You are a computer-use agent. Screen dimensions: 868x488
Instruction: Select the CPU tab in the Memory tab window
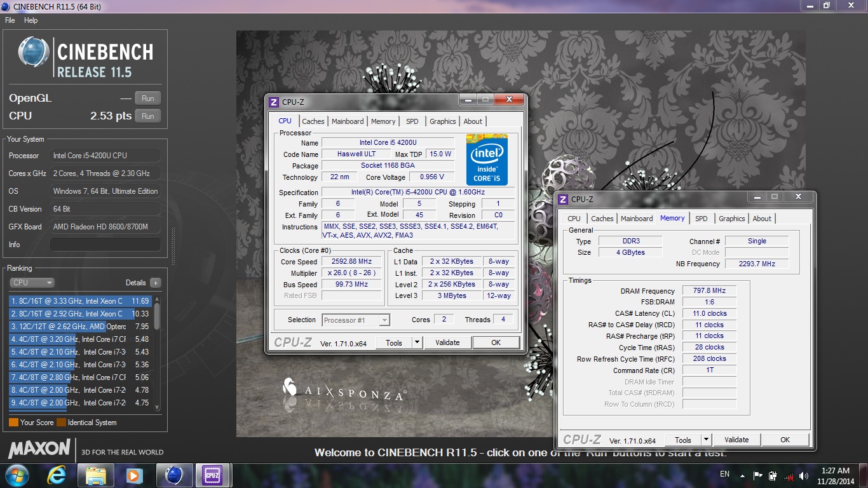574,219
